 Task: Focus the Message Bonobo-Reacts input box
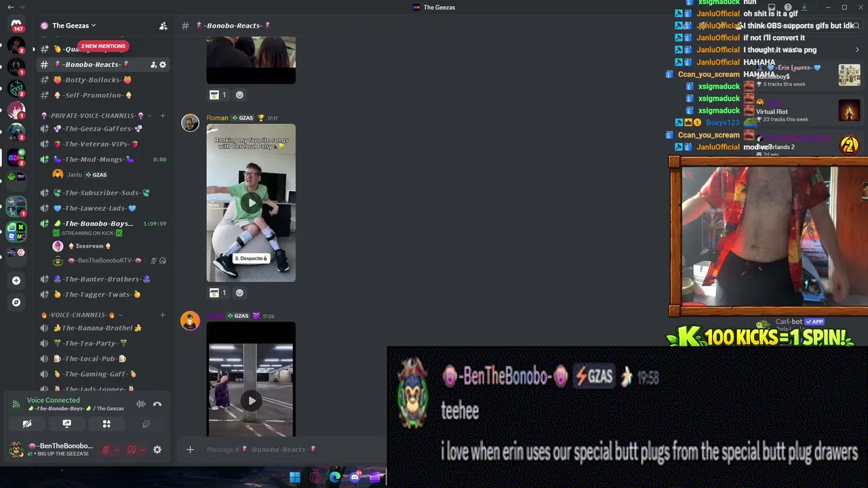coord(261,449)
